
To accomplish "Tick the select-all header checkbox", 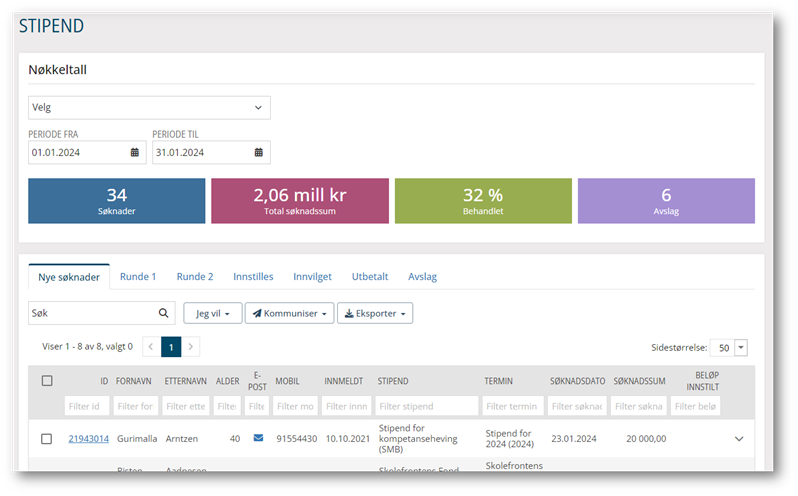I will 47,381.
